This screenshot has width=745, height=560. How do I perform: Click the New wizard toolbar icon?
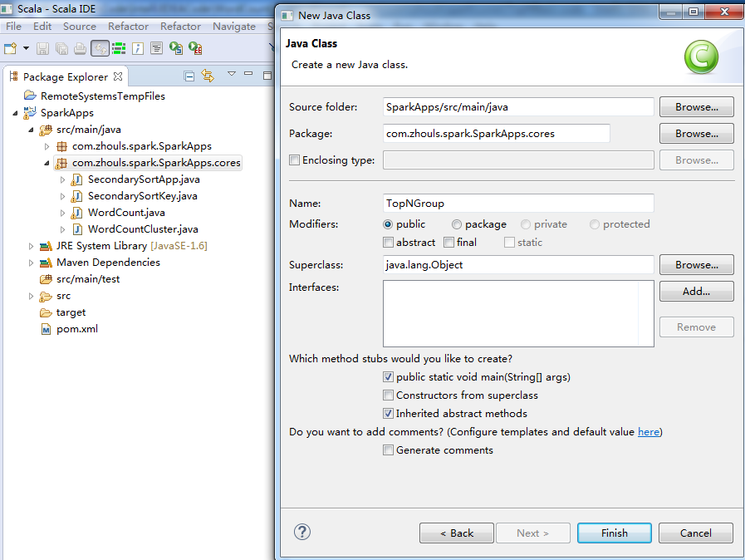coord(11,48)
